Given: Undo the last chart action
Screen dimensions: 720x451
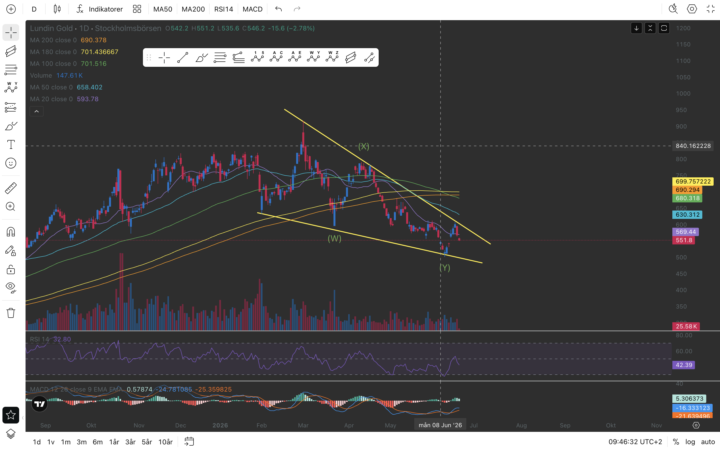Looking at the screenshot, I should pyautogui.click(x=278, y=9).
